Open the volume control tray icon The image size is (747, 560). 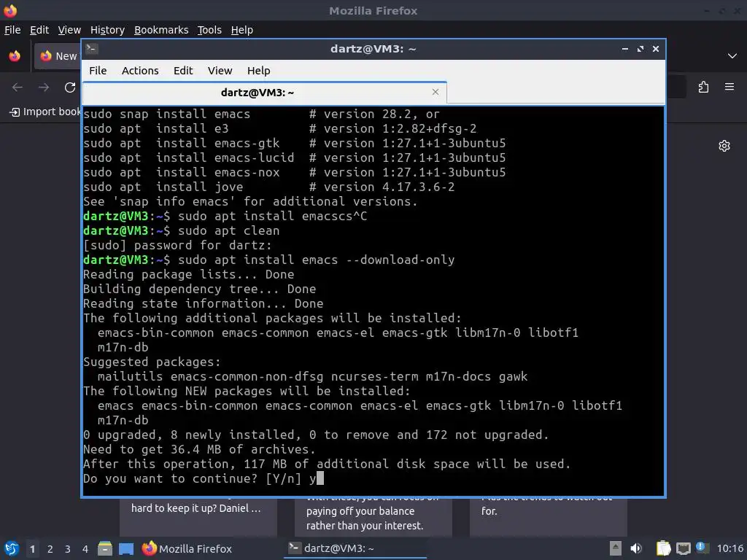(x=636, y=548)
